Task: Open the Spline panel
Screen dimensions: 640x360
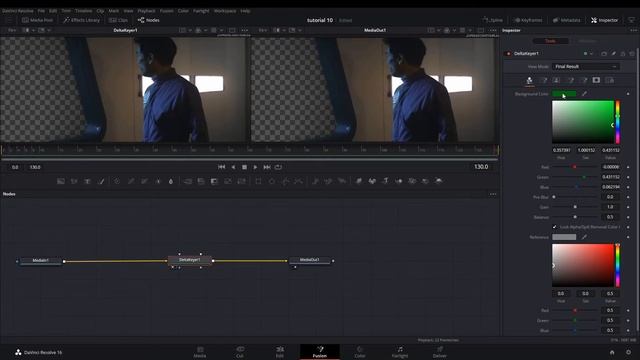Action: [493, 20]
